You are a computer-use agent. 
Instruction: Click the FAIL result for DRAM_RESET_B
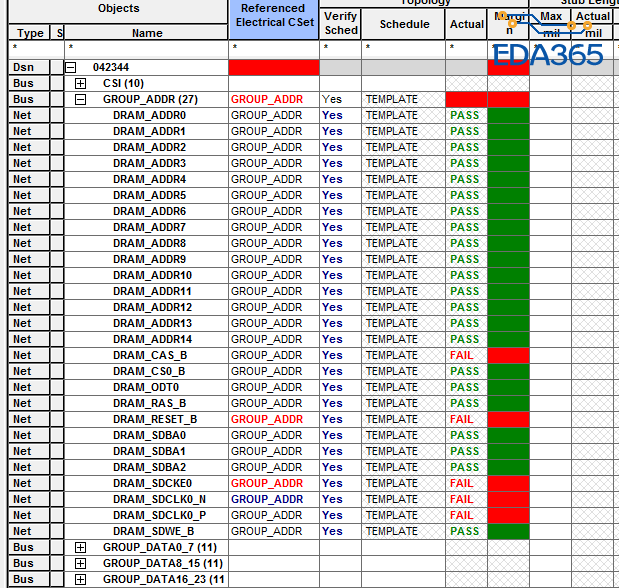click(x=461, y=419)
